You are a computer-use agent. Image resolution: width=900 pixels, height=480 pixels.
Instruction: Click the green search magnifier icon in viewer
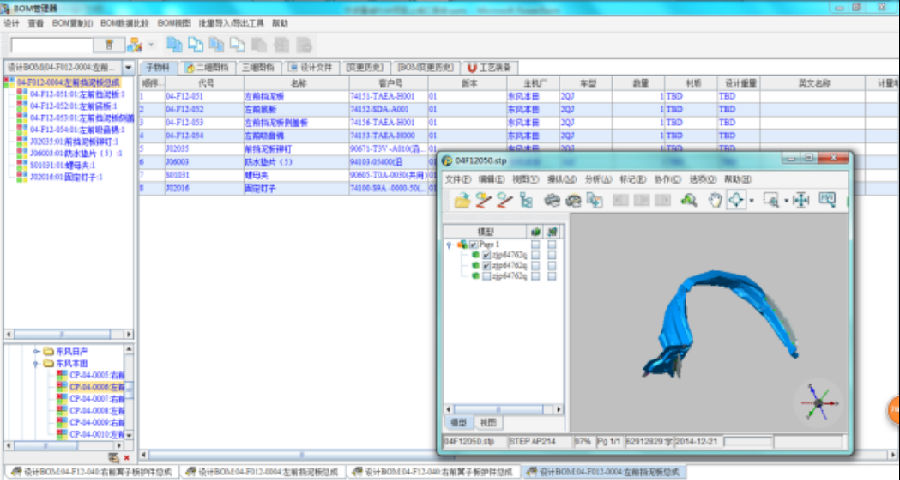tap(688, 200)
